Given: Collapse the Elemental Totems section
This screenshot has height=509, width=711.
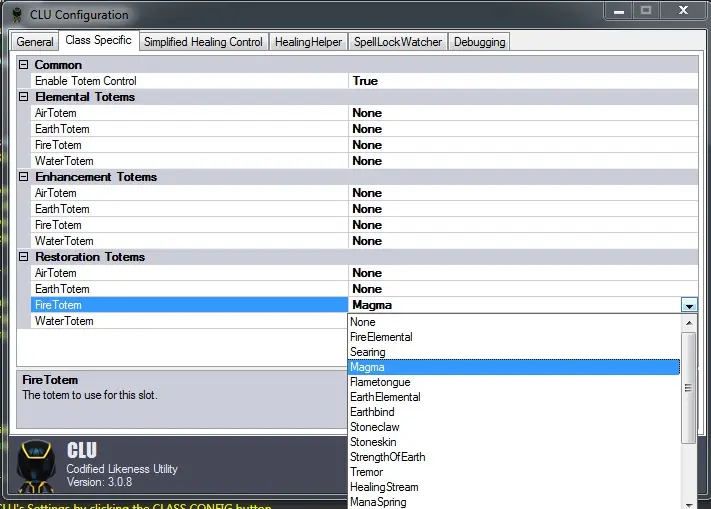Looking at the screenshot, I should pyautogui.click(x=24, y=97).
